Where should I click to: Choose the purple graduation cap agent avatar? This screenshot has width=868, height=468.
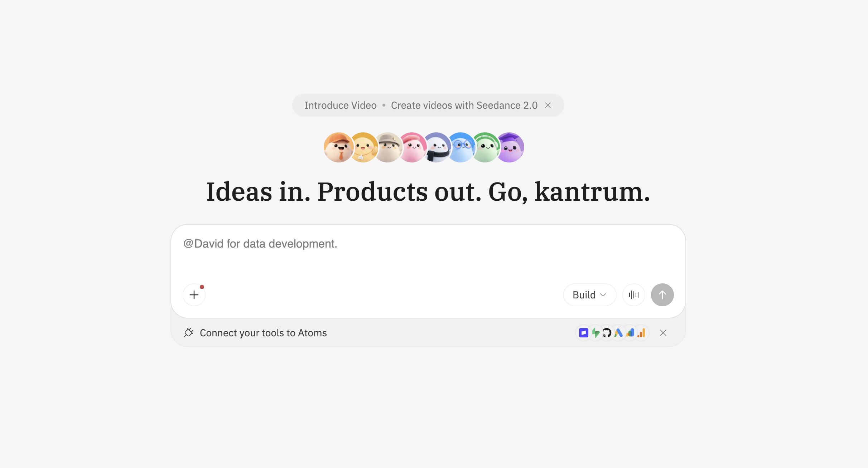pos(510,147)
